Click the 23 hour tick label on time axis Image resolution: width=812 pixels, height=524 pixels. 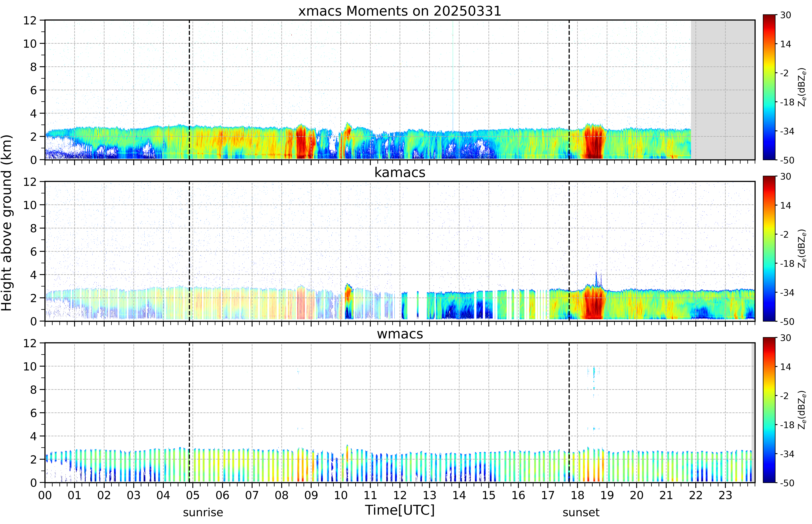(725, 495)
